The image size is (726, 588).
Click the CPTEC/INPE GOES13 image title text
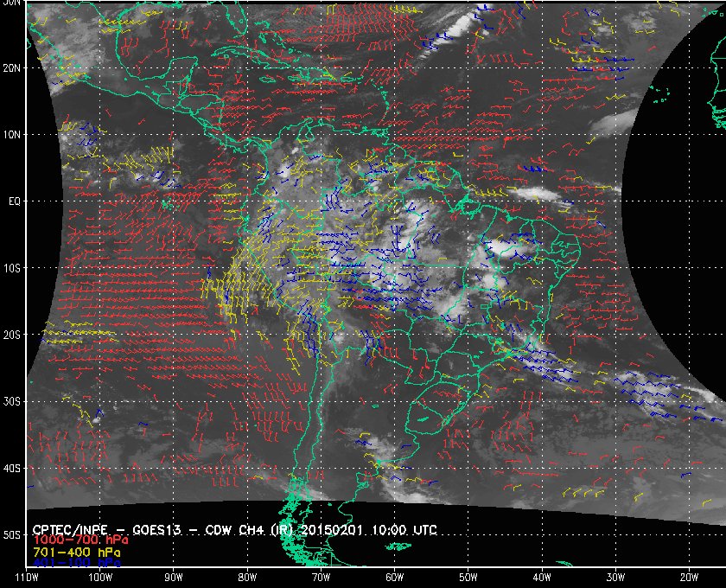(x=235, y=530)
